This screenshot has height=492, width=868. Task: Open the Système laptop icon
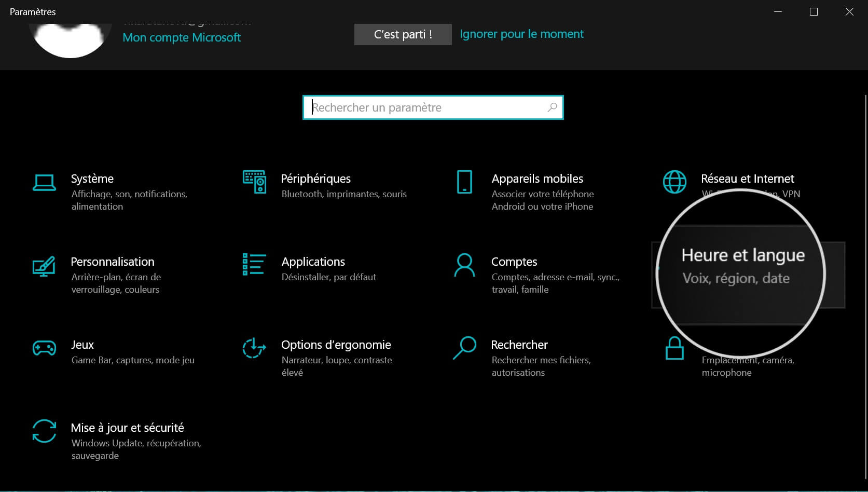44,183
